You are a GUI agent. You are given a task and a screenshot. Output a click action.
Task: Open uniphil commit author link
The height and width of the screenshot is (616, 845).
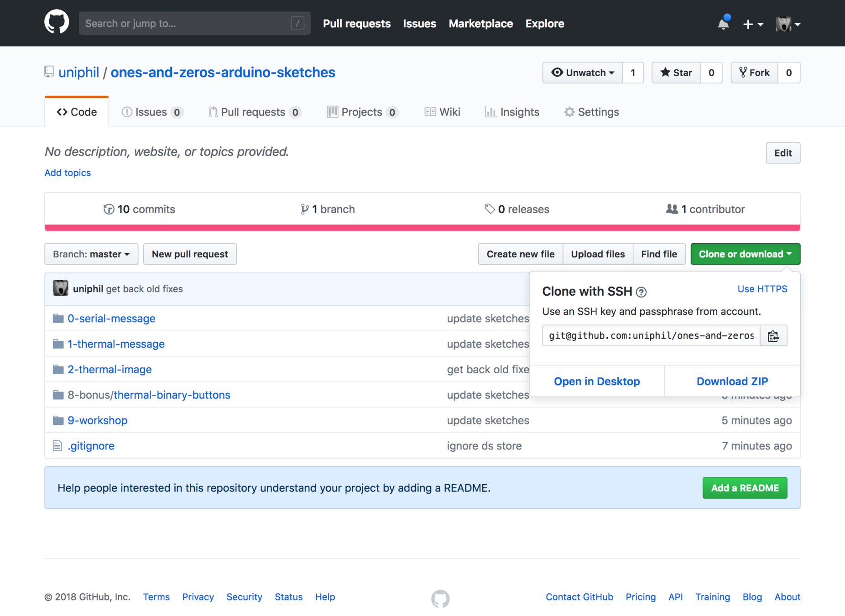(x=88, y=289)
